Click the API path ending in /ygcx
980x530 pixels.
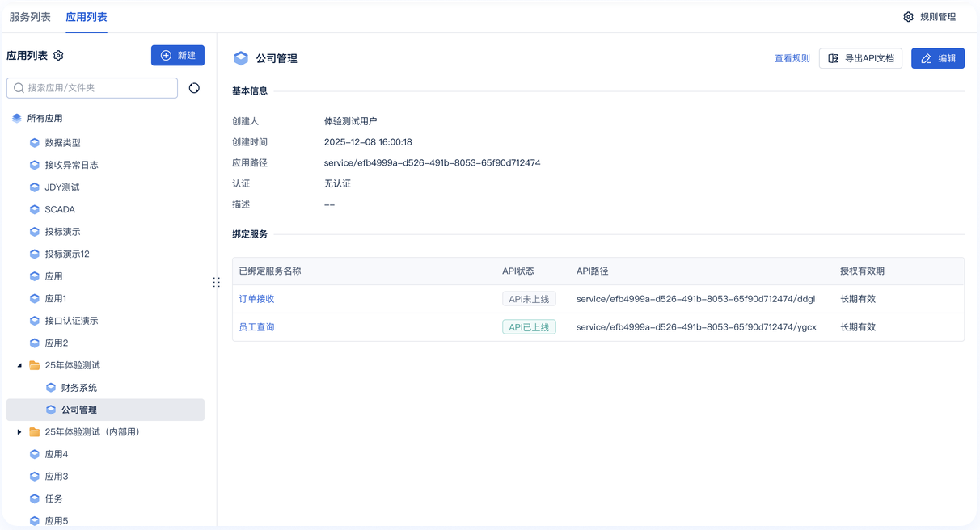pyautogui.click(x=696, y=327)
